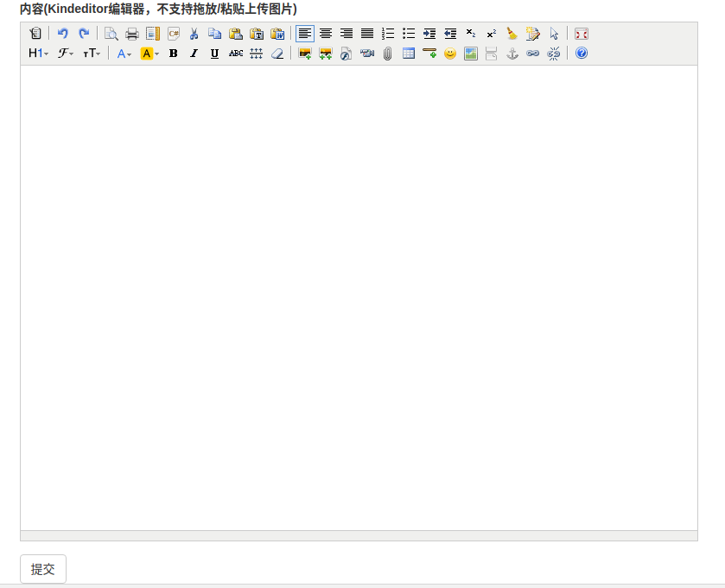Attach a file with paperclip icon

pyautogui.click(x=388, y=54)
